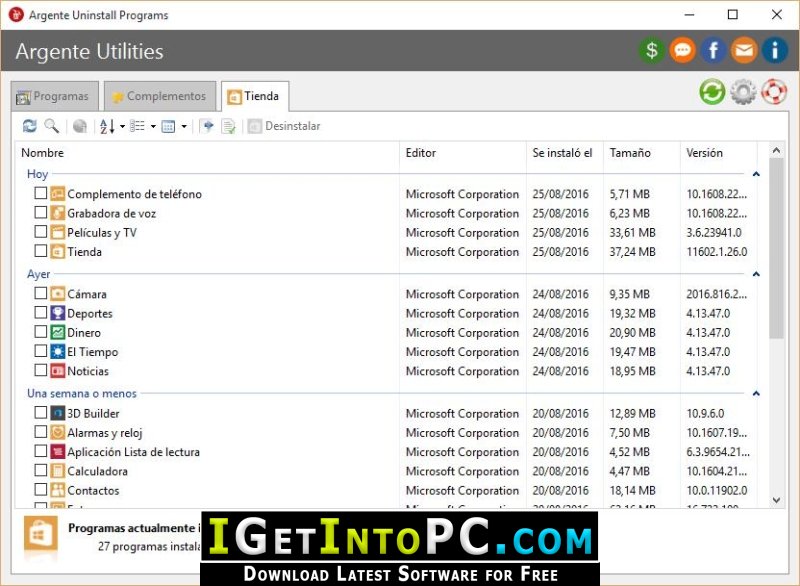This screenshot has width=800, height=586.
Task: Click the Dinero green chart icon
Action: click(x=58, y=333)
